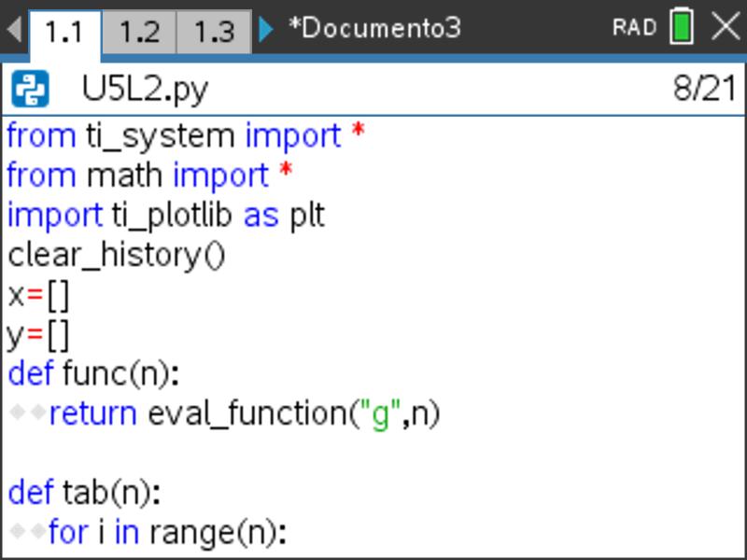Place cursor on clear_history() line
The height and width of the screenshot is (560, 747).
(x=117, y=255)
